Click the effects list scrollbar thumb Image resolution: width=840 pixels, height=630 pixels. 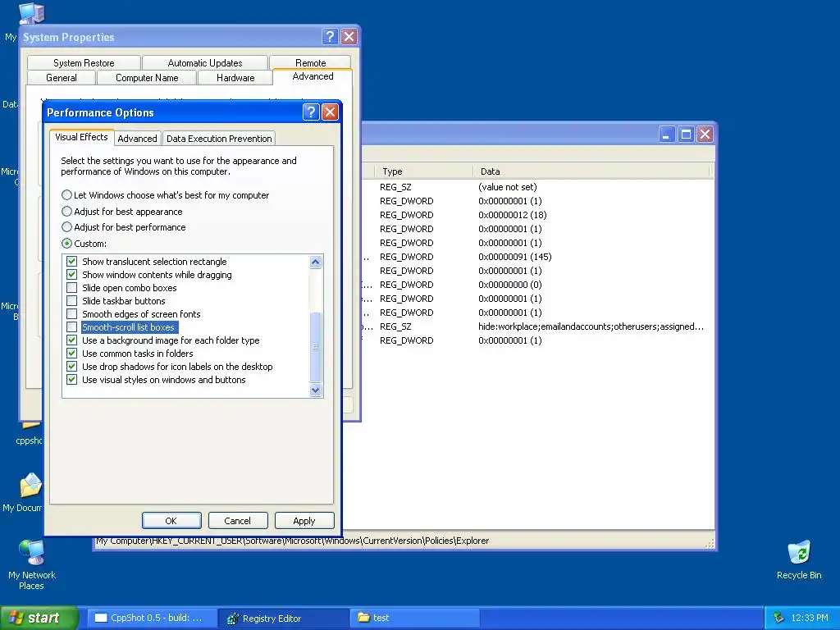[x=316, y=347]
